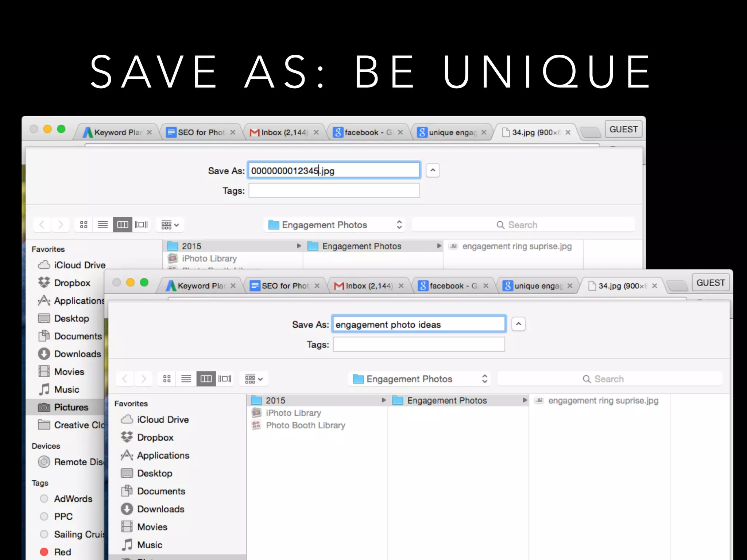Close the unique engag tab in front window
Image resolution: width=747 pixels, height=560 pixels.
(570, 286)
